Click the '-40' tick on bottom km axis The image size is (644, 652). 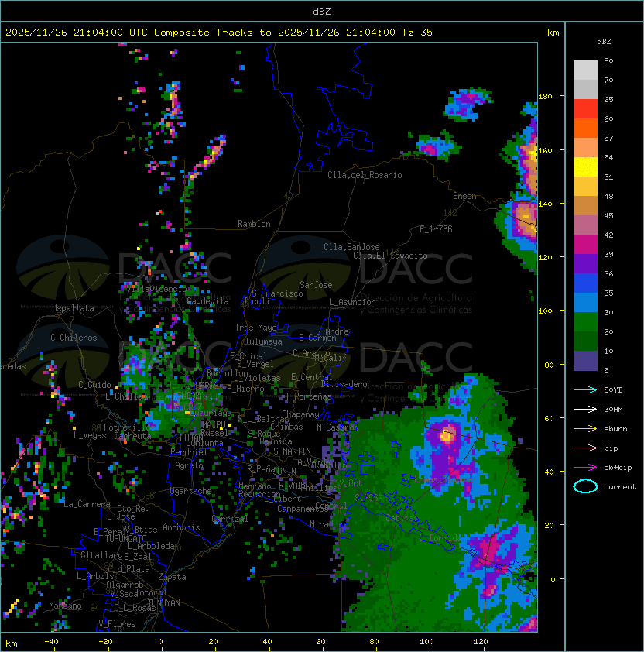(x=51, y=642)
